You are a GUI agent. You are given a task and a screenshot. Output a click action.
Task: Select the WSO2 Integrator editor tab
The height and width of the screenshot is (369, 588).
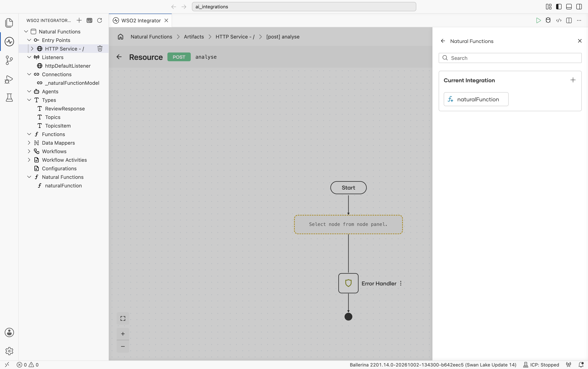[x=141, y=20]
